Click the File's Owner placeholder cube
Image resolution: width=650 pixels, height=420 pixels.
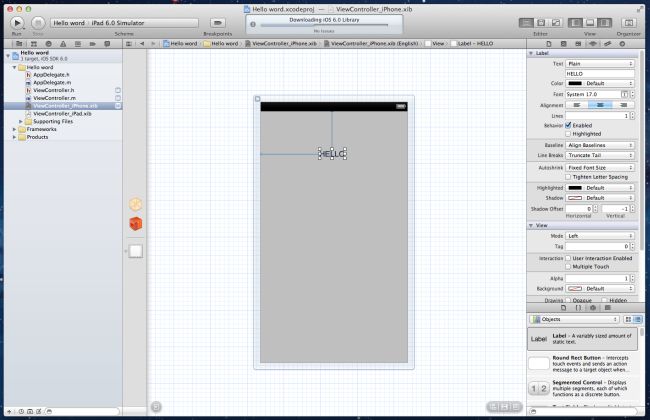[136, 204]
